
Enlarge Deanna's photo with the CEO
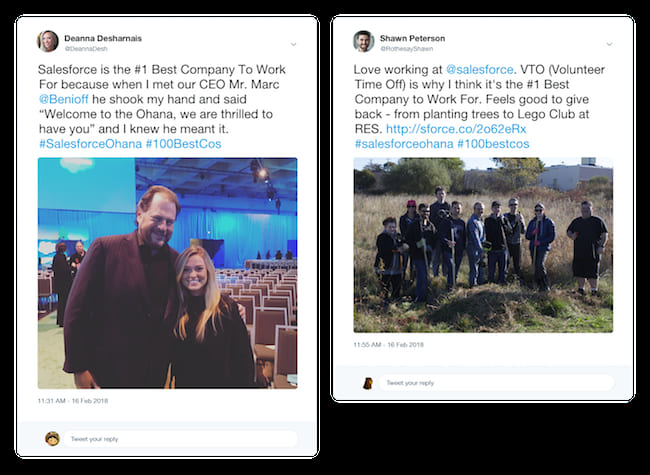[x=167, y=273]
